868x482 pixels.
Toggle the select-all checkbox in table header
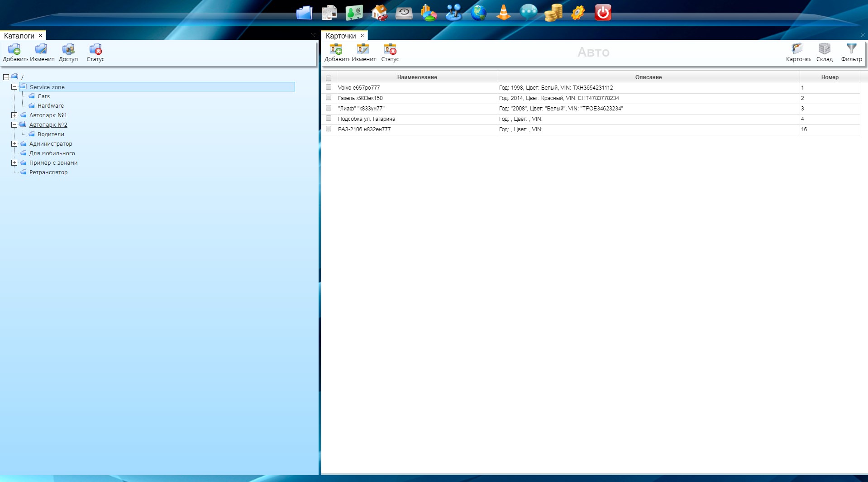(x=329, y=78)
